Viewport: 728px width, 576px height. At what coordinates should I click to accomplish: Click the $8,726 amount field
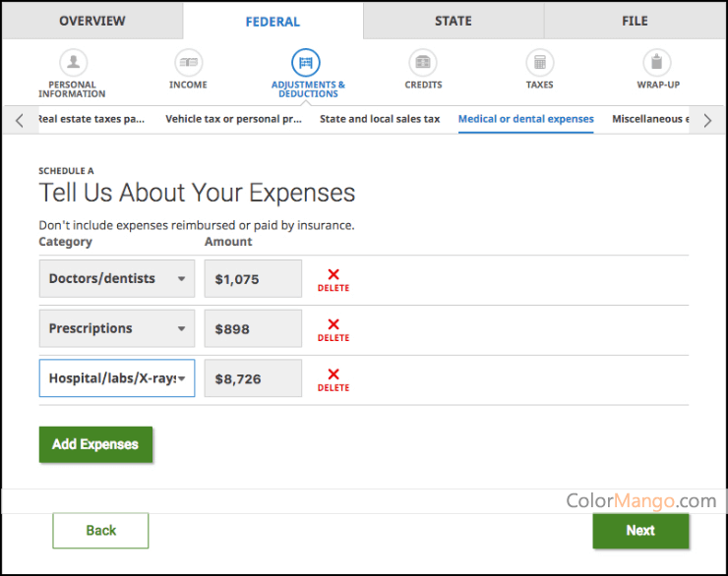(x=253, y=378)
